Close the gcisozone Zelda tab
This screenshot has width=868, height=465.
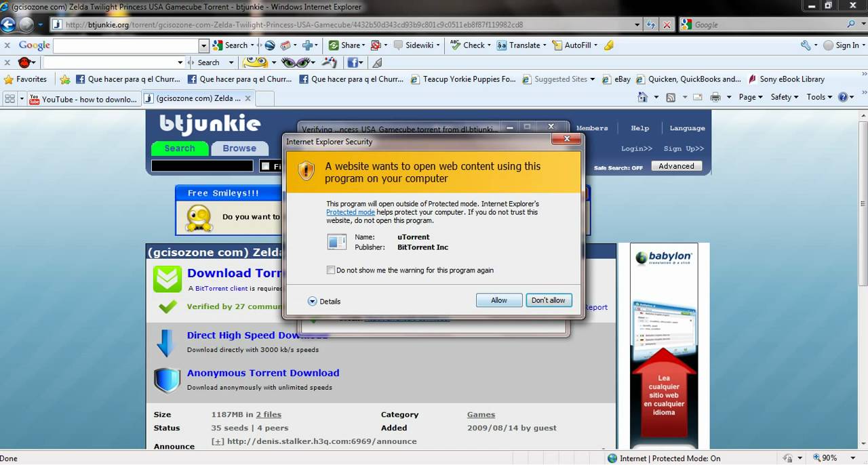tap(248, 98)
